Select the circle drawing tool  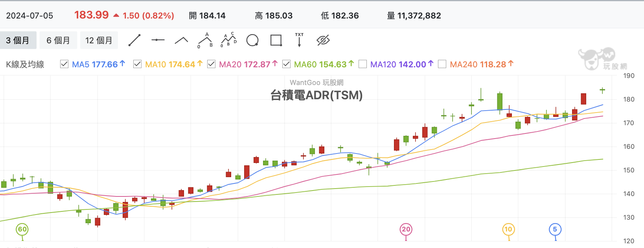tap(252, 40)
